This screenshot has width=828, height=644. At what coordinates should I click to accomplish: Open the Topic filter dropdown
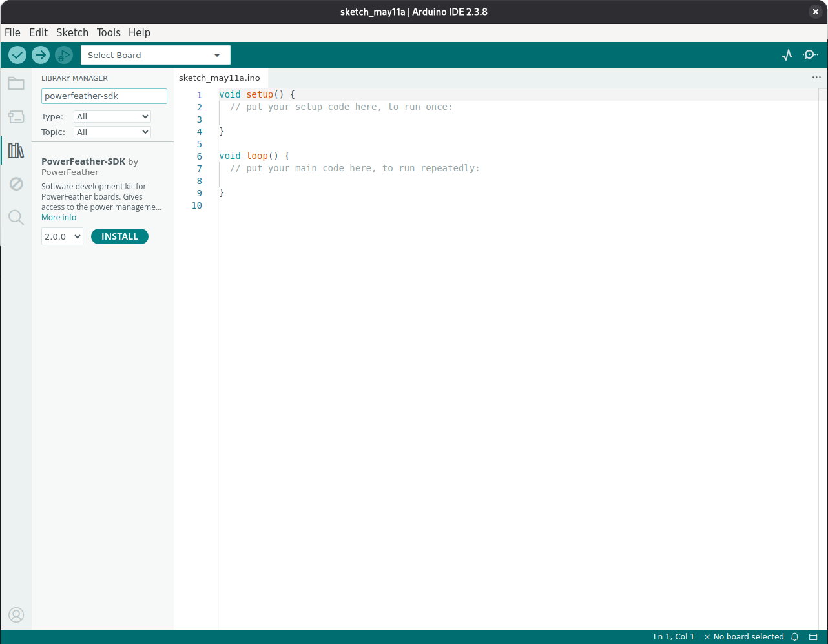112,132
